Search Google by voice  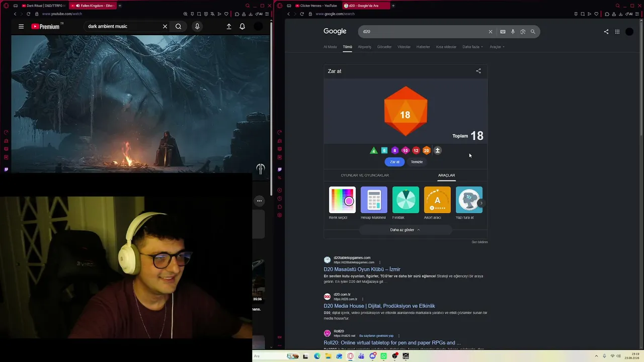pos(513,32)
